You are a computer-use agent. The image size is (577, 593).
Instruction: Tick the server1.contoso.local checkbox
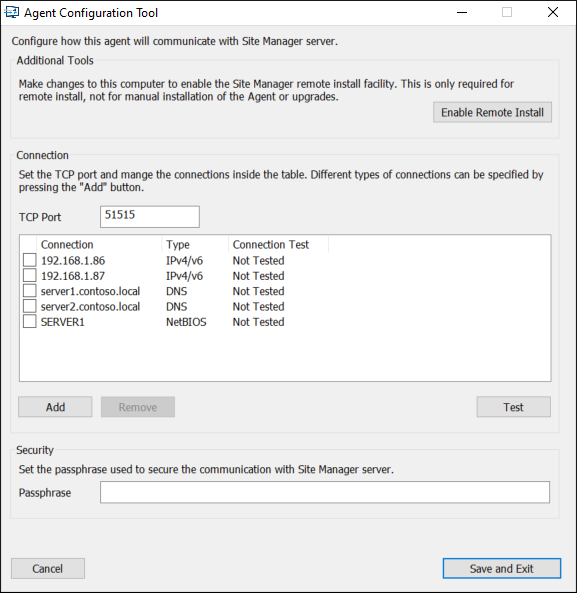point(29,291)
